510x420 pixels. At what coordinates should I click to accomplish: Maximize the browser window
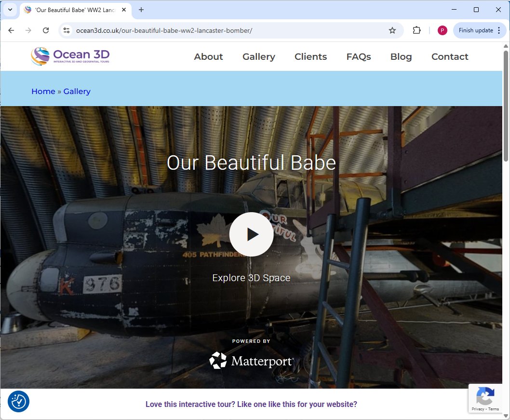[476, 10]
